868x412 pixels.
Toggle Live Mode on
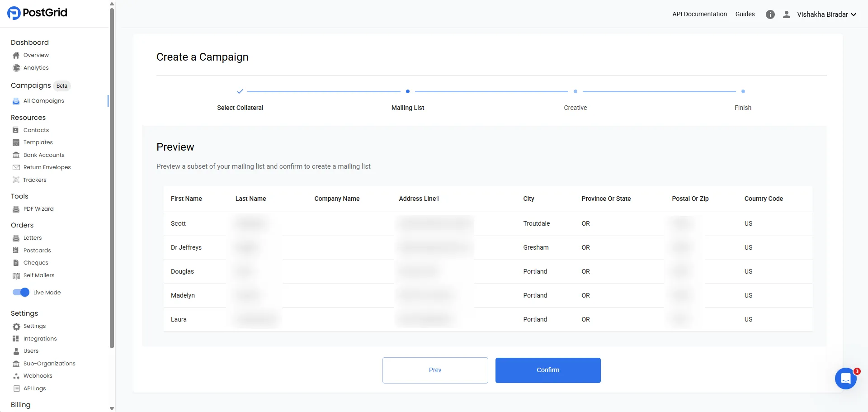21,292
